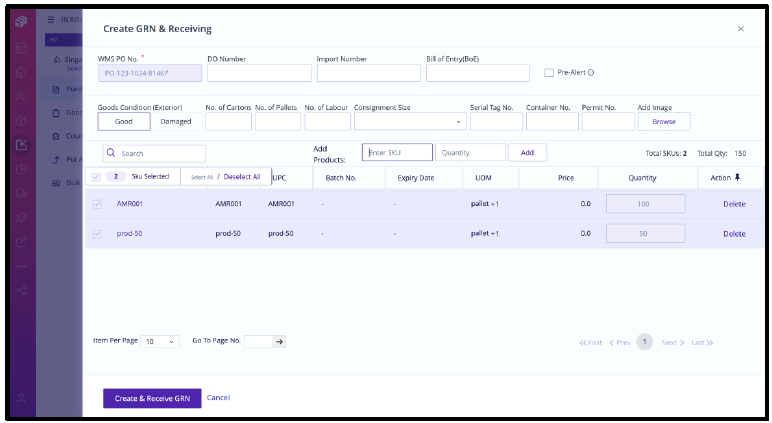The height and width of the screenshot is (423, 772).
Task: Click Browse to add an image
Action: (x=664, y=122)
